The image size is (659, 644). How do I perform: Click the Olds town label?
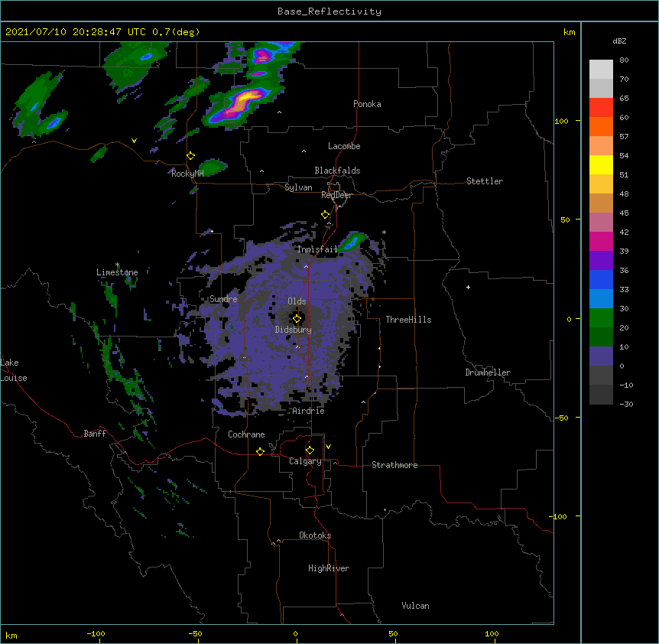coord(297,301)
